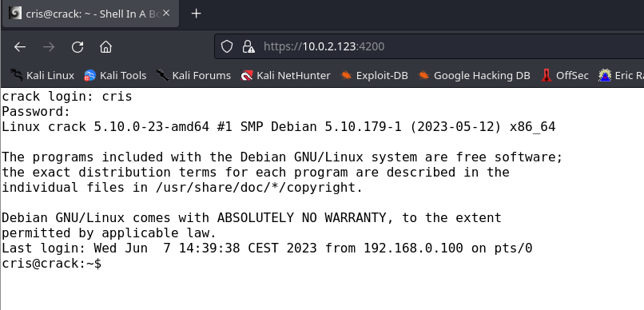The width and height of the screenshot is (644, 310).
Task: Go to the browser home page
Action: (106, 47)
